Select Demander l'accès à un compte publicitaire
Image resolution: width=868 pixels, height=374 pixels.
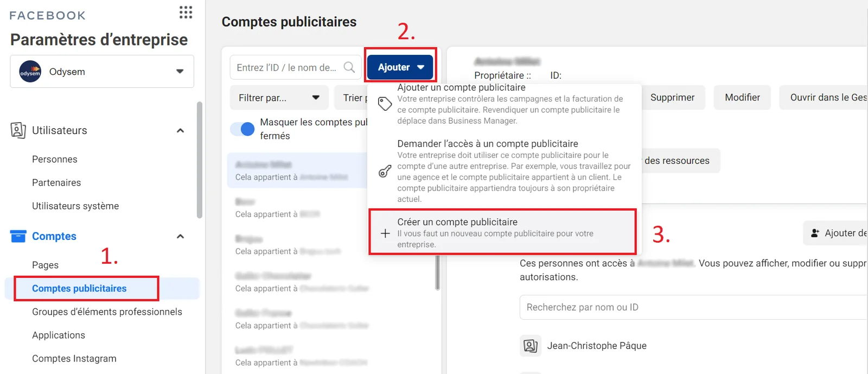click(x=504, y=171)
